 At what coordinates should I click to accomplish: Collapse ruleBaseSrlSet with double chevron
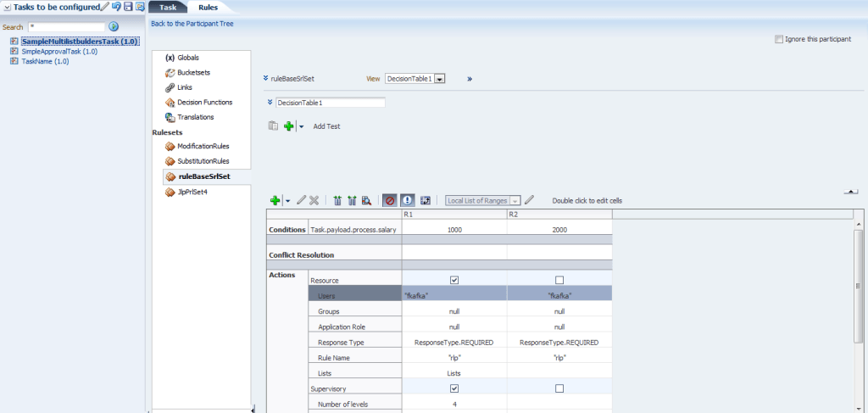pyautogui.click(x=266, y=79)
